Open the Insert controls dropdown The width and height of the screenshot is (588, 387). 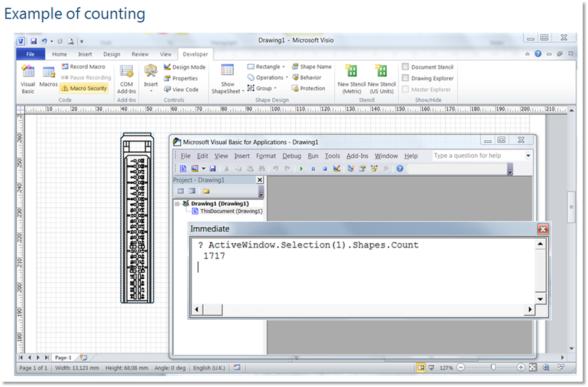click(x=151, y=78)
